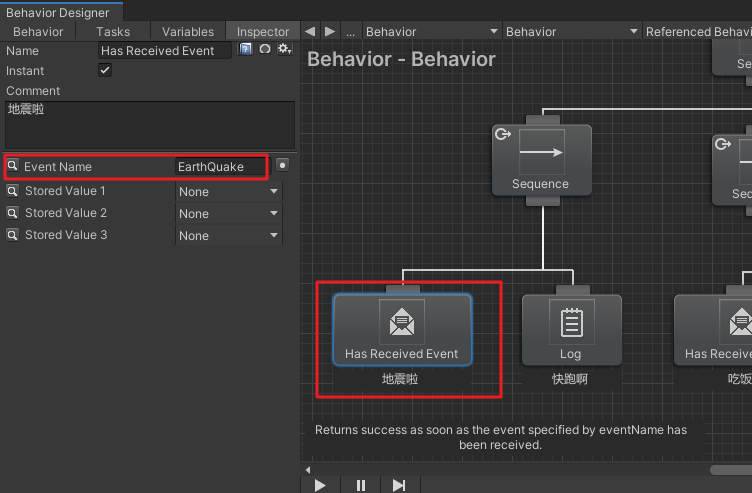The image size is (752, 493).
Task: Select the partially visible Sequence node at right
Action: tap(733, 170)
